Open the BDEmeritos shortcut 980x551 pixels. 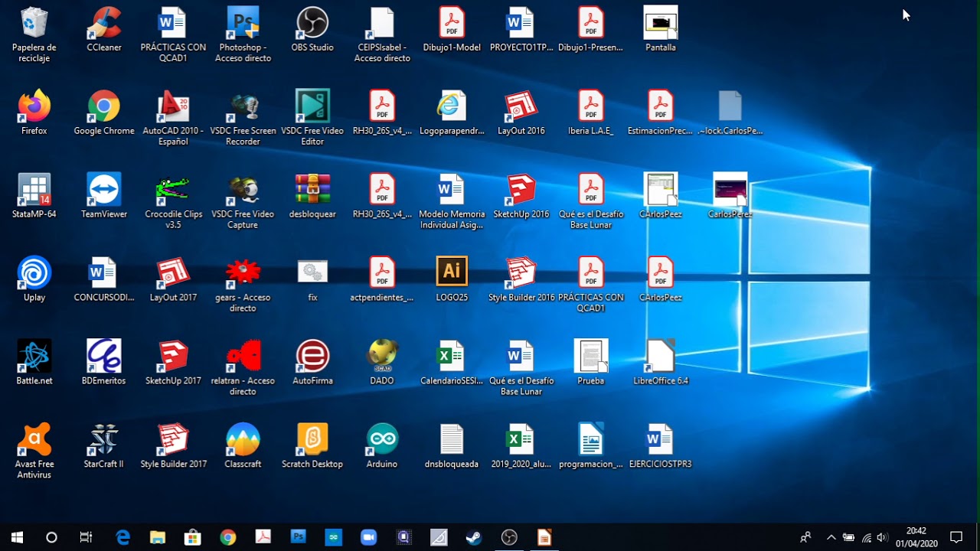104,357
